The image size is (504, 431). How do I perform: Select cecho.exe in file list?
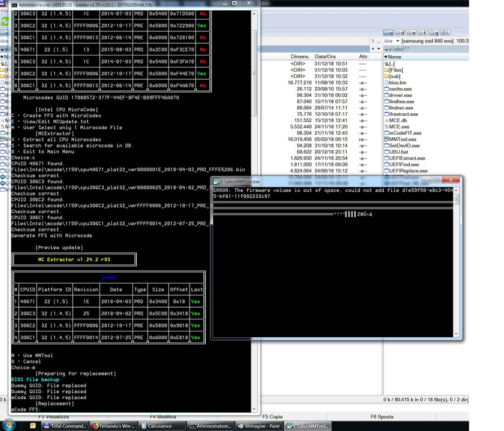pyautogui.click(x=398, y=89)
